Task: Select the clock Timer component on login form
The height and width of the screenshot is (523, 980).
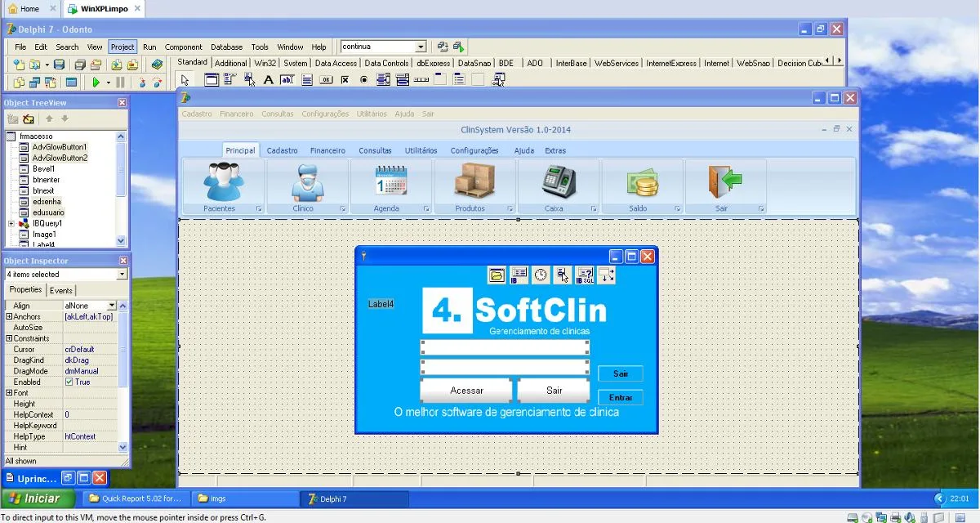Action: pos(541,275)
